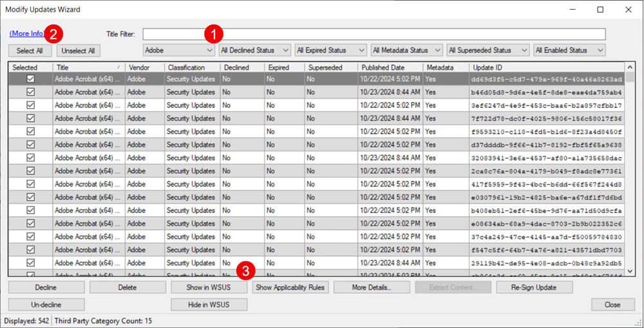The height and width of the screenshot is (328, 644).
Task: Click the Classification column header
Action: (x=192, y=68)
